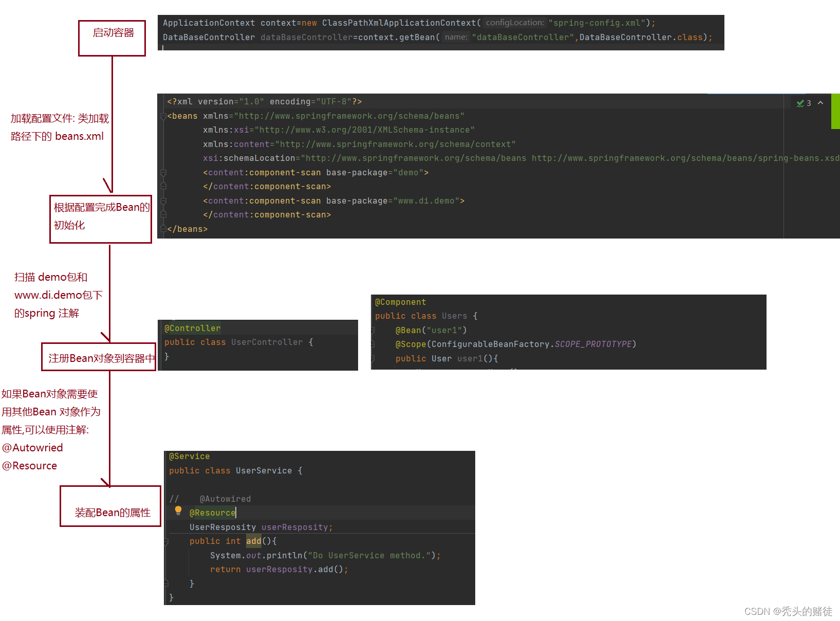This screenshot has height=621, width=840.
Task: Click the UserController class name
Action: [267, 342]
